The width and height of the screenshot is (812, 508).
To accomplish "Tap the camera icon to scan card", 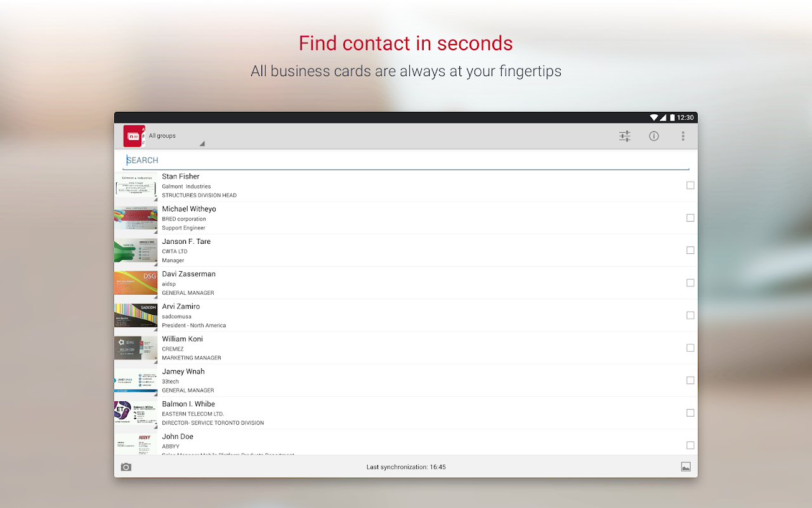I will coord(126,467).
